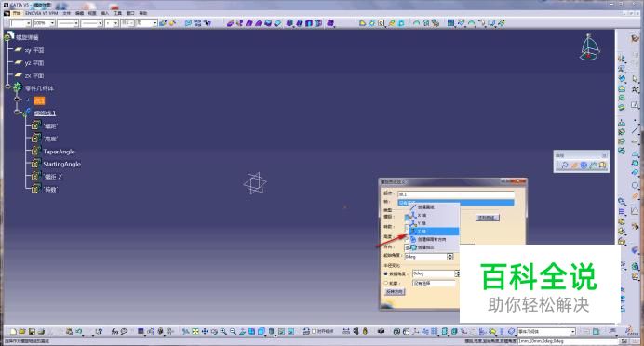644x346 pixels.
Task: Open the ENOVIA V5 VPM menu
Action: 42,13
